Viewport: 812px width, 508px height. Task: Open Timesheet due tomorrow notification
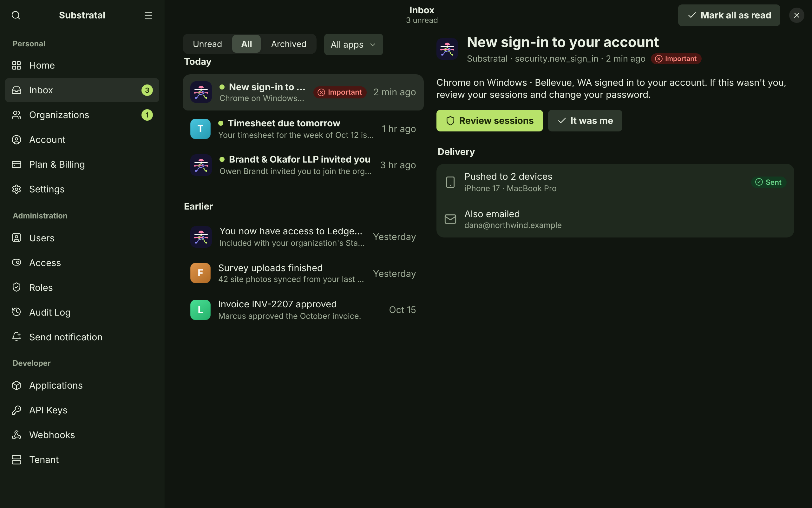click(303, 129)
